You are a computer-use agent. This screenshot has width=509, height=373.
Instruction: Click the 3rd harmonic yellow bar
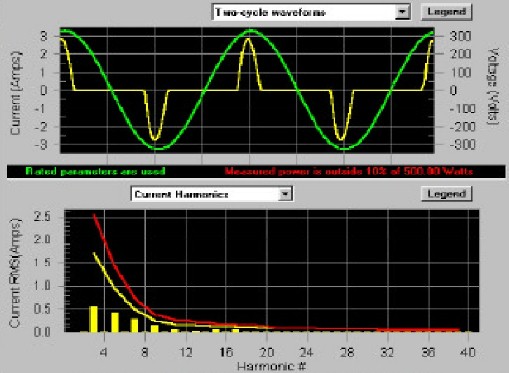94,319
